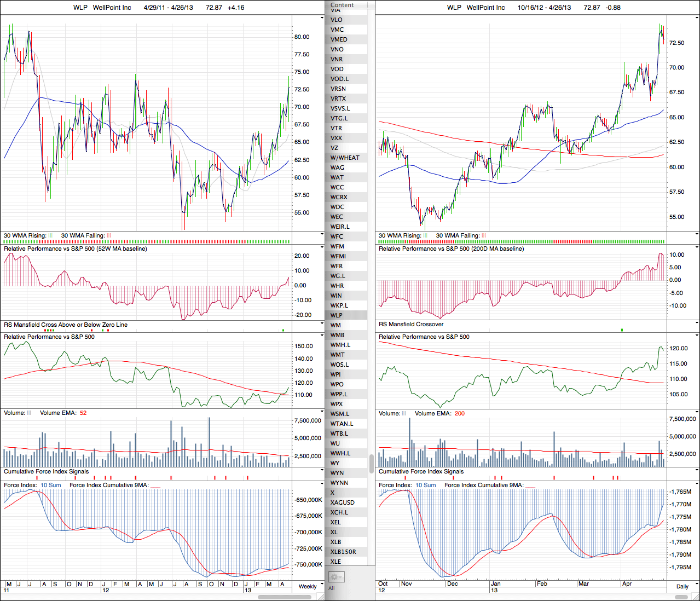700x601 pixels.
Task: Open the daily price panel dropdown arrow
Action: (697, 18)
